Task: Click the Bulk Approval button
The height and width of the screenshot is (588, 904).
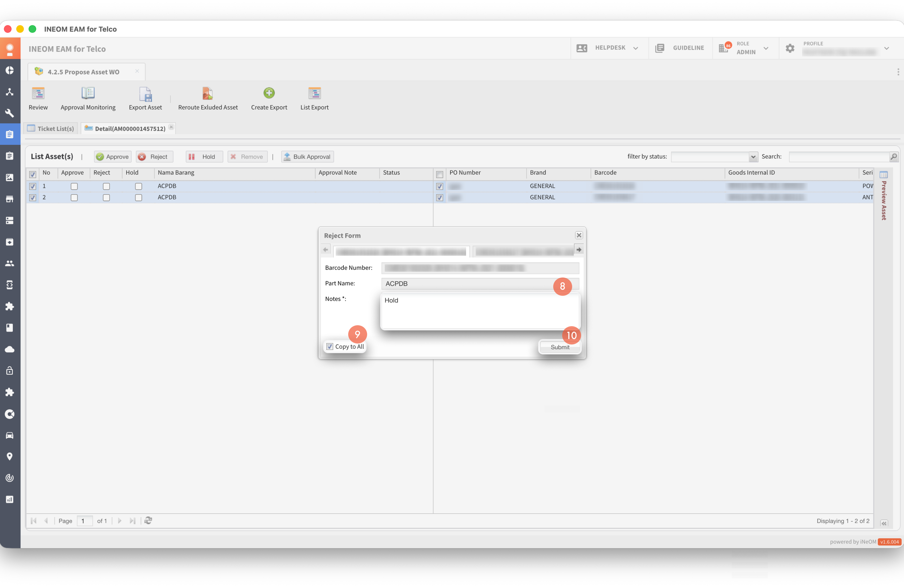Action: pos(307,156)
